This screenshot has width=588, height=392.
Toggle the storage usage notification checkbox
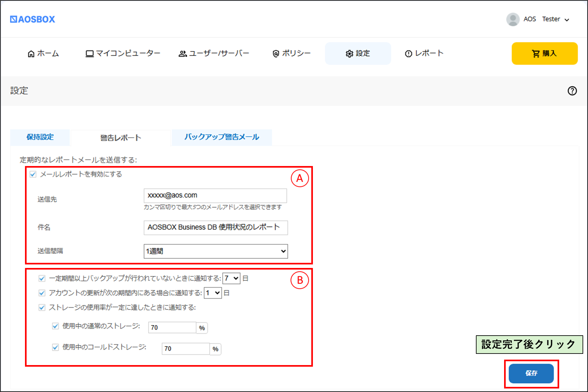coord(42,308)
